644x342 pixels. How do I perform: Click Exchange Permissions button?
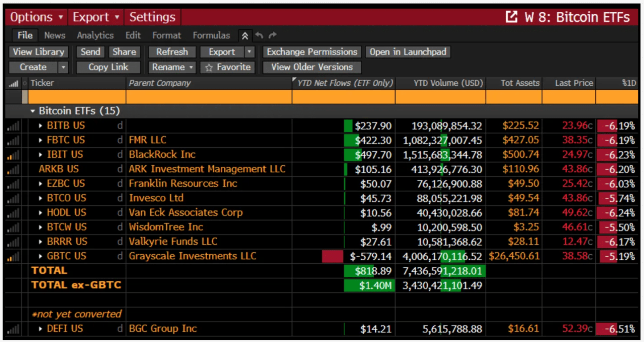pyautogui.click(x=312, y=52)
